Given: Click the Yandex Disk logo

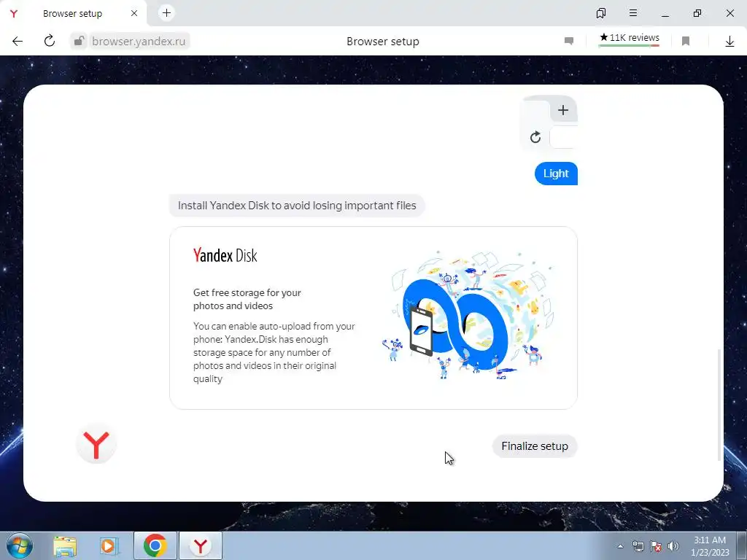Looking at the screenshot, I should (x=225, y=255).
